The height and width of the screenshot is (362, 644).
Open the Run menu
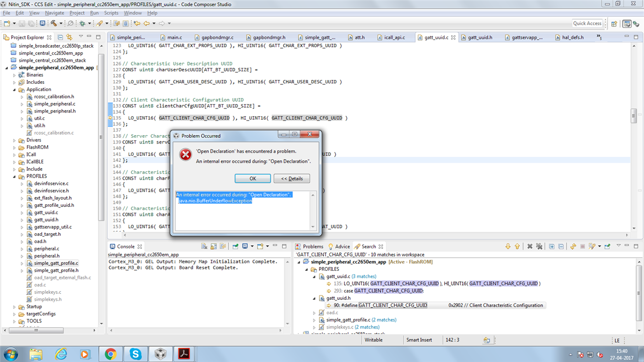94,13
